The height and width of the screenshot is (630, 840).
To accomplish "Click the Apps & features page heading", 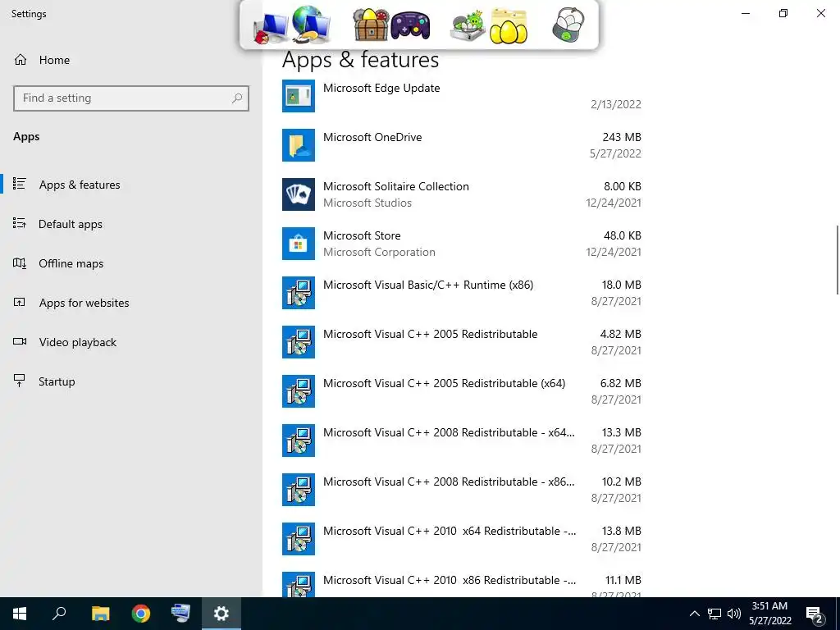I will 361,59.
